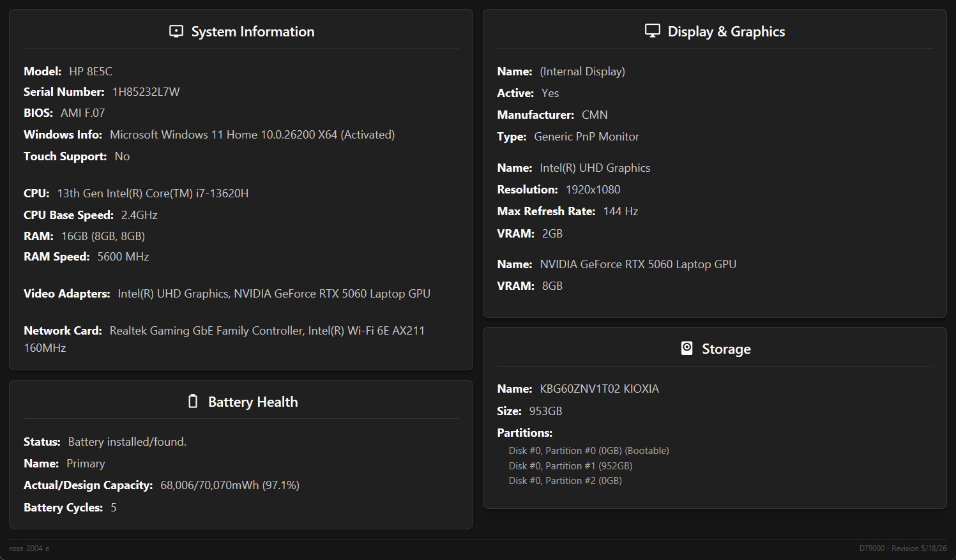
Task: Click the Network Card label
Action: click(63, 331)
